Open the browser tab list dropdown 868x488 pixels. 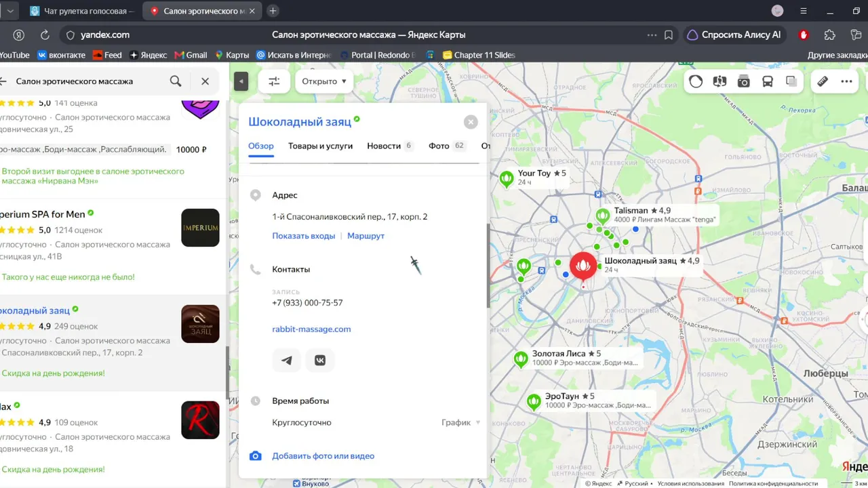9,11
